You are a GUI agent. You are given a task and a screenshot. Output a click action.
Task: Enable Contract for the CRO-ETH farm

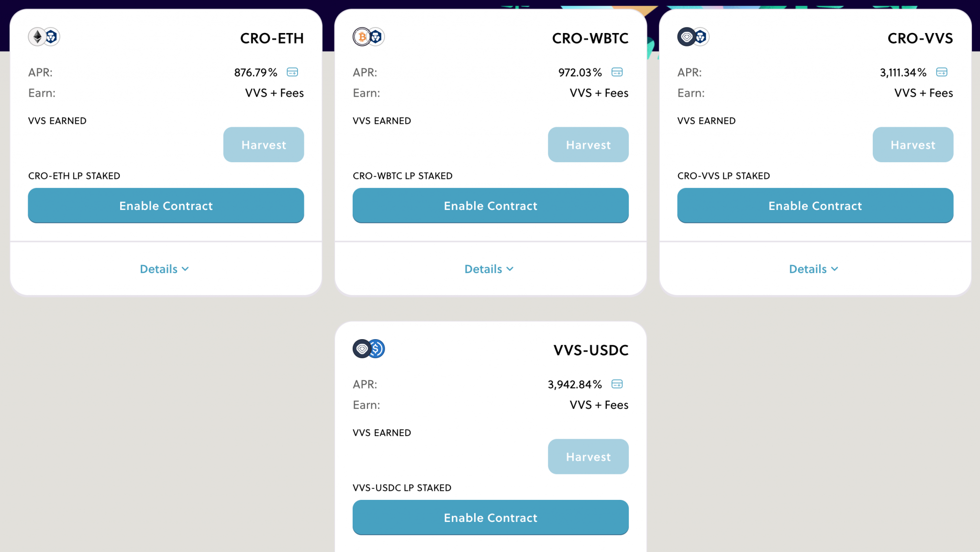tap(166, 206)
